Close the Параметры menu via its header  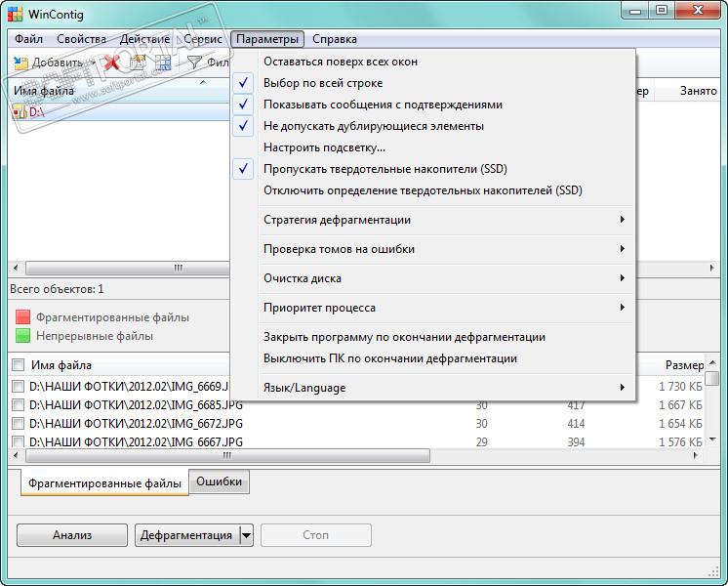click(267, 39)
